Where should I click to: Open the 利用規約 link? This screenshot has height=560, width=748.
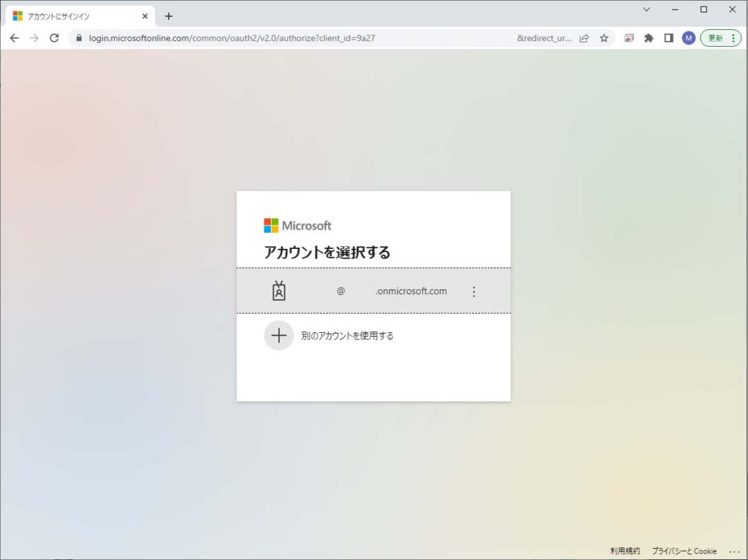pyautogui.click(x=625, y=551)
